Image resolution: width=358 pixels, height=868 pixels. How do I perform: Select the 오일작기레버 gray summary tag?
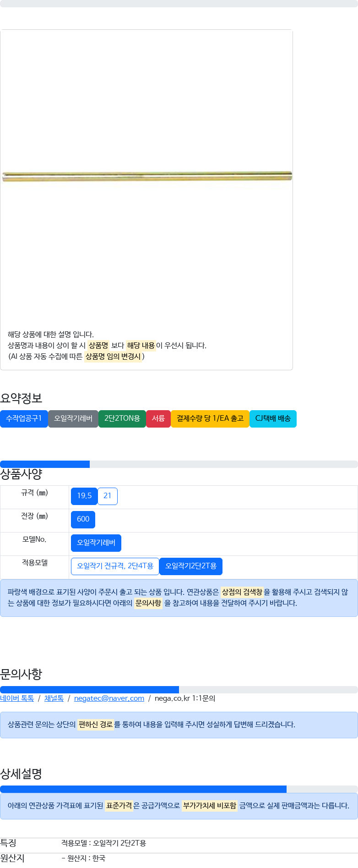click(73, 418)
